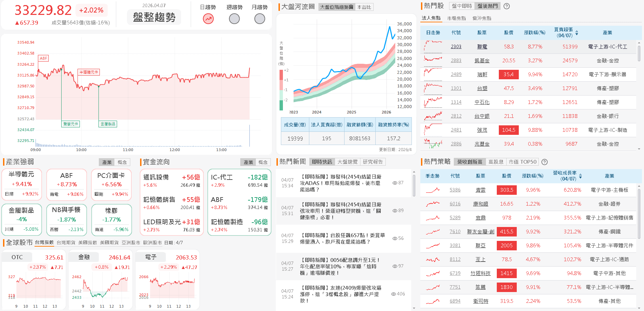Click the sort arrows on 營收成長率 column header
The height and width of the screenshot is (311, 644).
[x=581, y=176]
